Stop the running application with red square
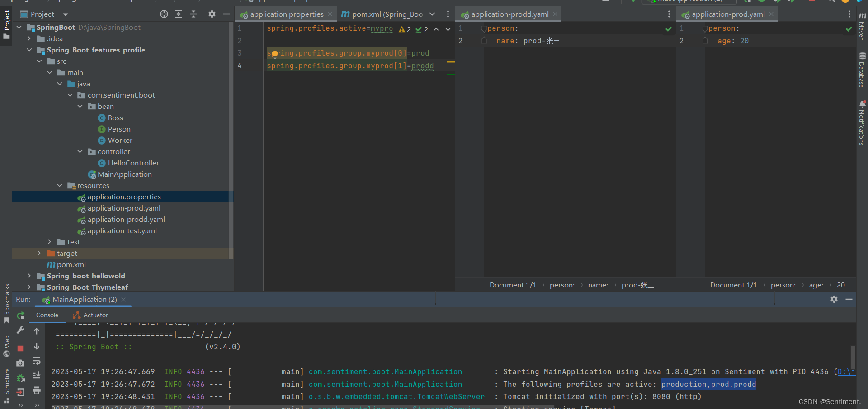Image resolution: width=868 pixels, height=409 pixels. click(20, 348)
